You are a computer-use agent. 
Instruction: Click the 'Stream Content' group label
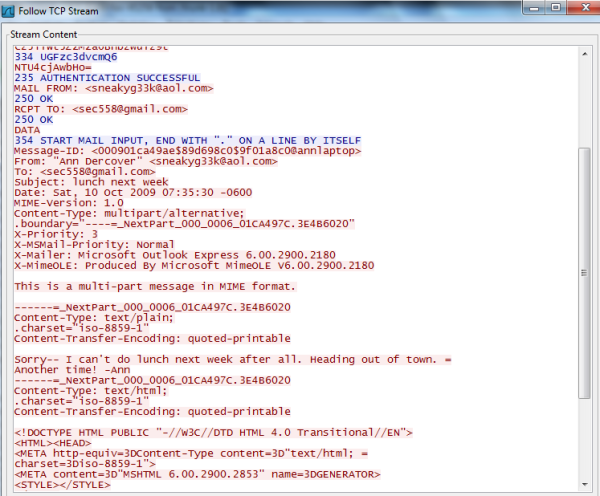coord(44,34)
